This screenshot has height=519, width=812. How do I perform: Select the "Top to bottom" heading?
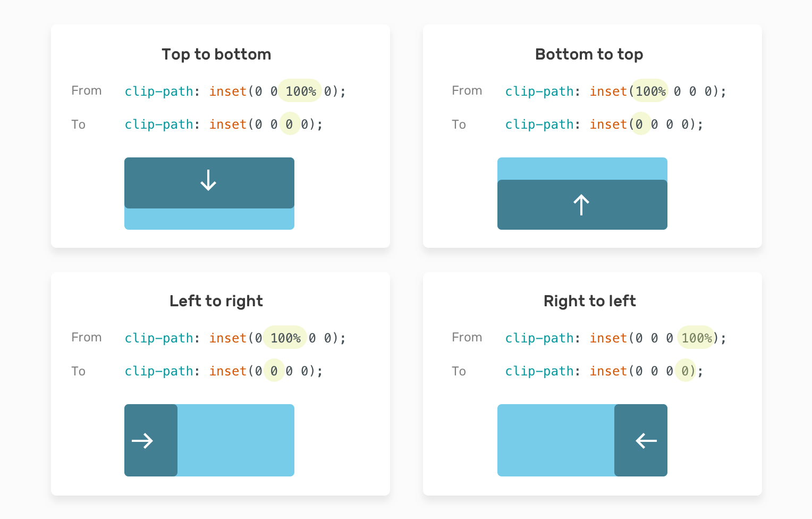216,54
